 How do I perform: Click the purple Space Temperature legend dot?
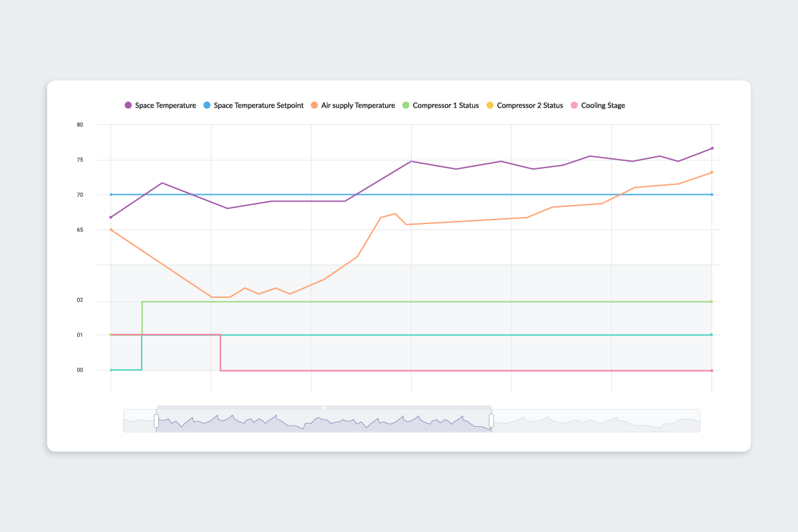point(128,106)
